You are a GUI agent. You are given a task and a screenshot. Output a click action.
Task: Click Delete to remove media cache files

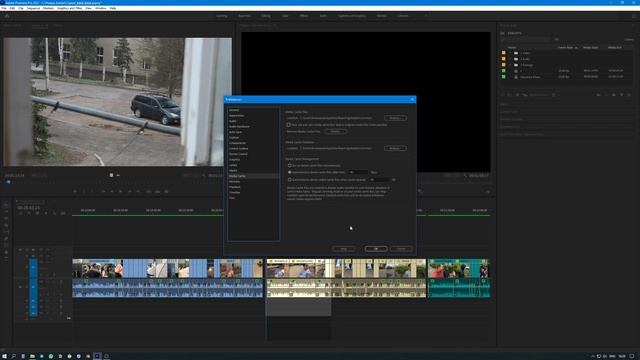click(x=336, y=131)
